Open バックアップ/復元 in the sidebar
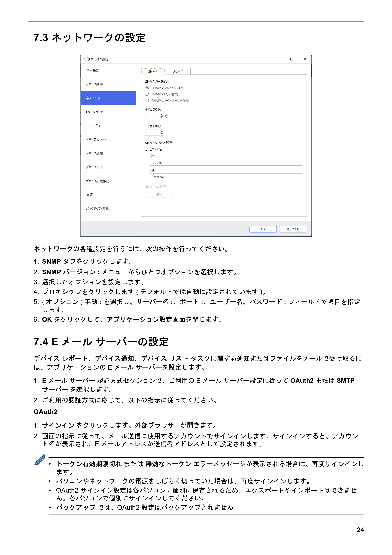 [108, 209]
